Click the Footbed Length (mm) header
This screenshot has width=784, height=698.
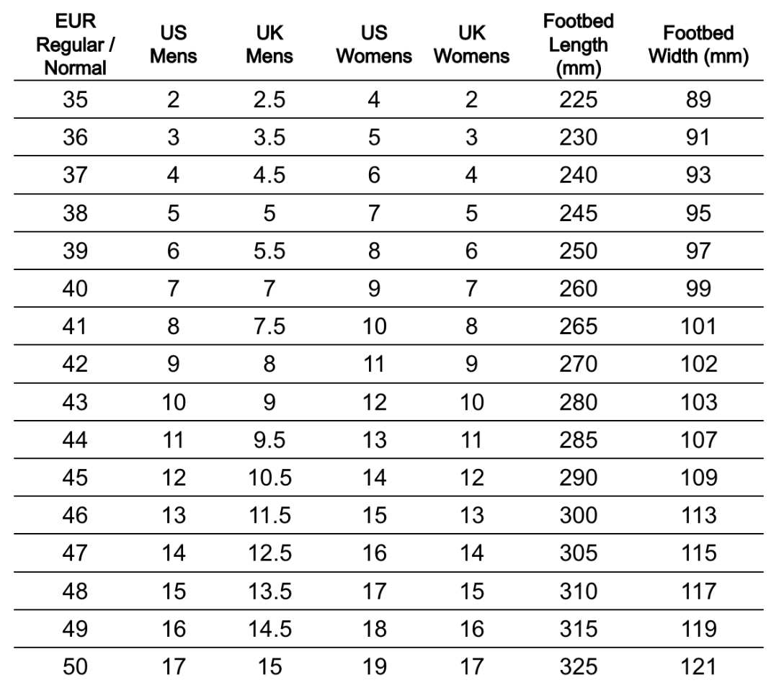click(x=578, y=45)
